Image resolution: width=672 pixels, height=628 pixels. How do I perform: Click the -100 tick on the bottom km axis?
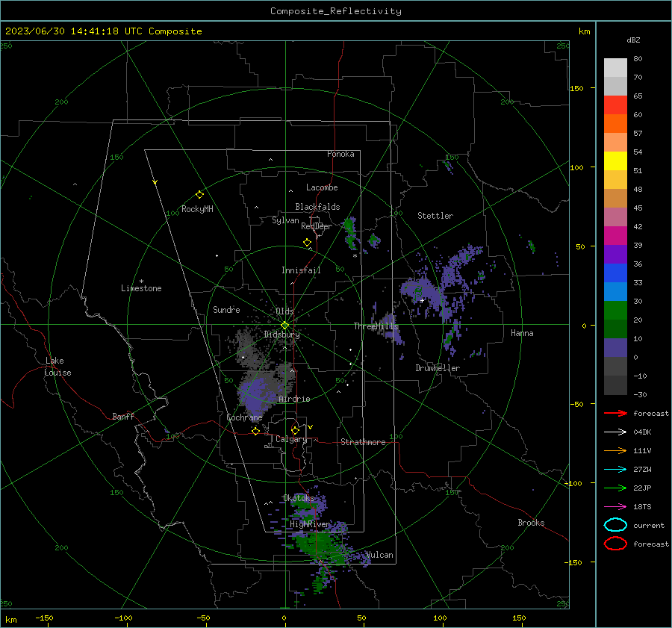click(123, 618)
